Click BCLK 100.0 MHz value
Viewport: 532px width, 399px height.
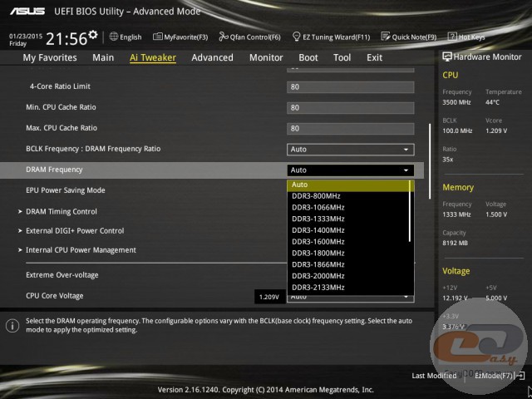(457, 131)
